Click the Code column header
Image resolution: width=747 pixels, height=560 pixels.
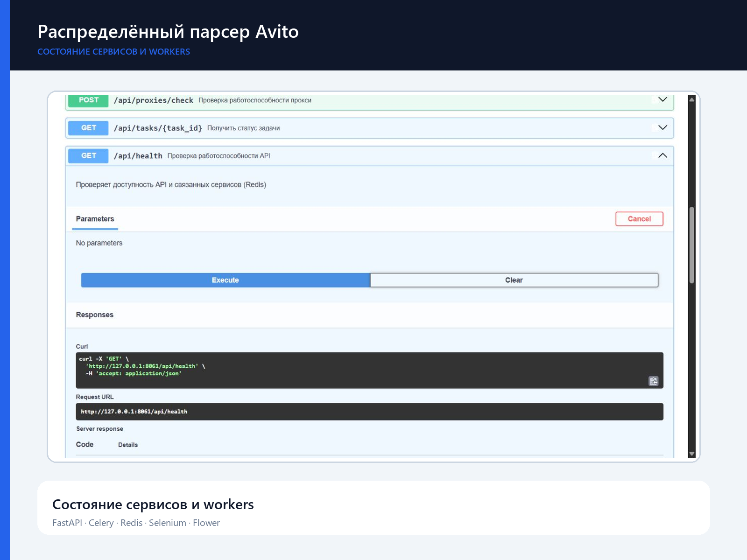tap(85, 445)
